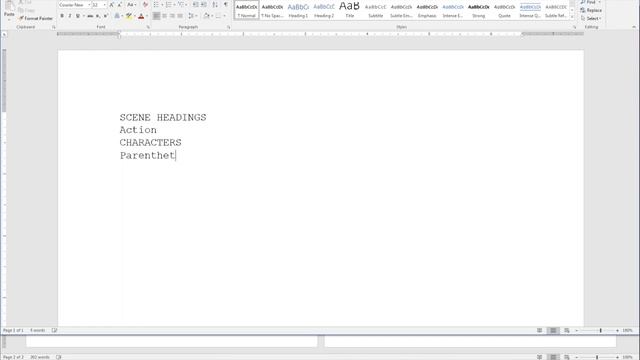Open the Clipboard pane launcher

[53, 27]
